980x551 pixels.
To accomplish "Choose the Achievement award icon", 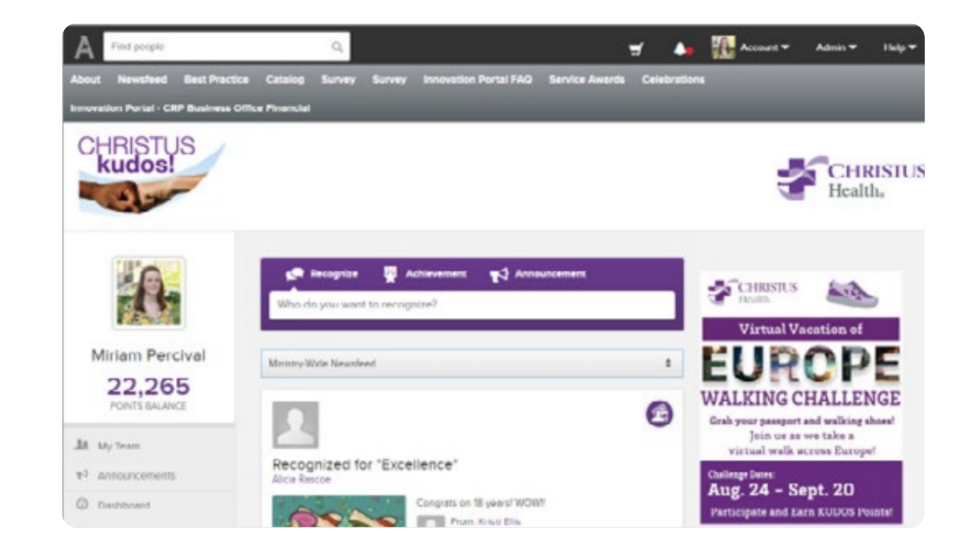I will point(390,274).
